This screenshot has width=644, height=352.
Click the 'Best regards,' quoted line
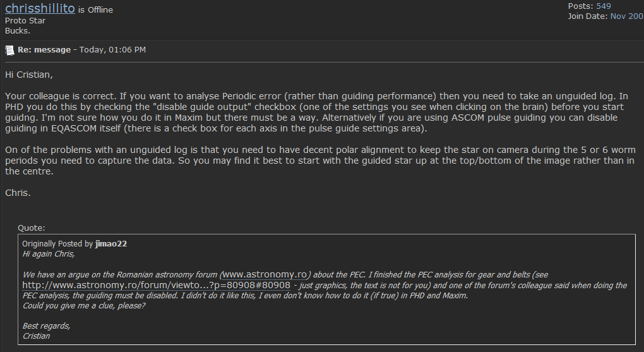click(47, 326)
